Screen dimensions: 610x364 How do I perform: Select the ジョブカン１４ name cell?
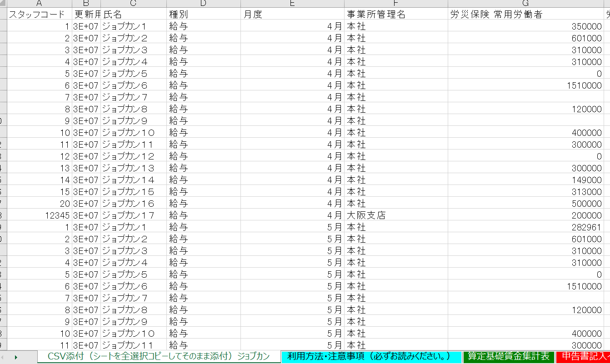click(134, 180)
